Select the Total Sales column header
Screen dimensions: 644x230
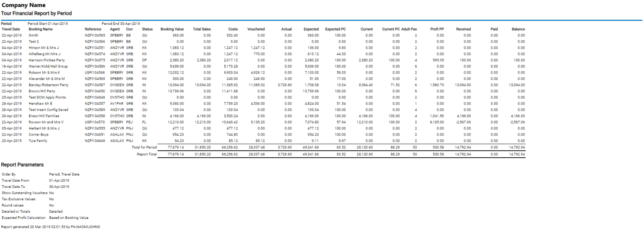(202, 29)
